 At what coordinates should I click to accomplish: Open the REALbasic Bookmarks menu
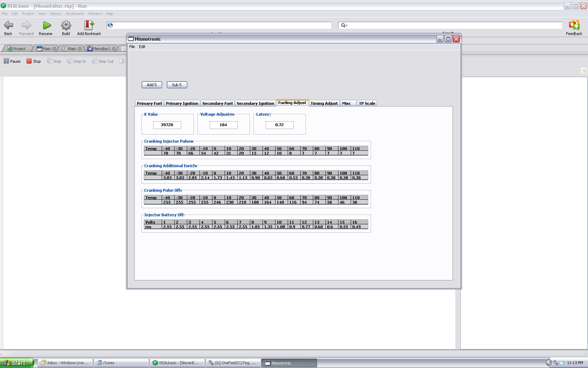tap(75, 14)
